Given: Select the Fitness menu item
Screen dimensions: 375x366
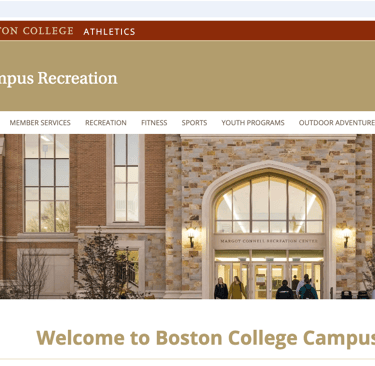Looking at the screenshot, I should (x=154, y=123).
